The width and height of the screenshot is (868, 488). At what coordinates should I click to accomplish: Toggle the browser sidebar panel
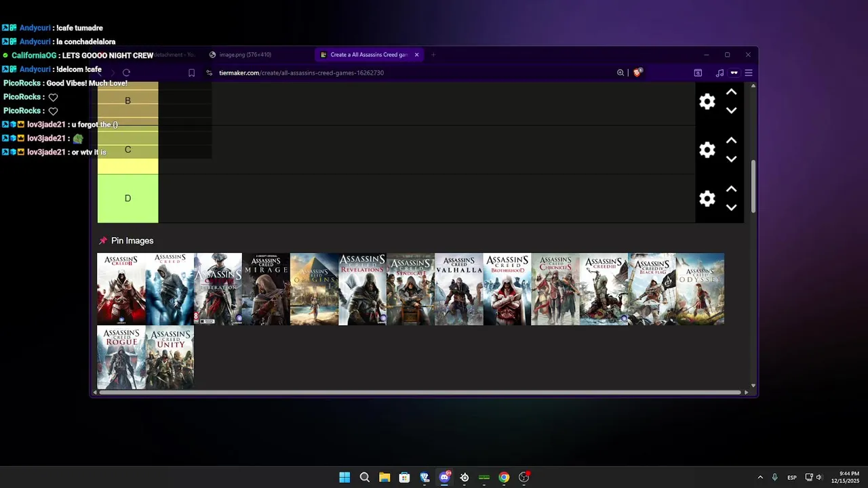(698, 73)
